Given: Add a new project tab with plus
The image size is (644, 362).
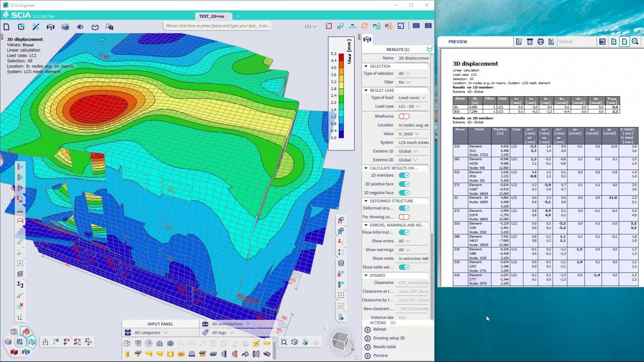Looking at the screenshot, I should [x=238, y=16].
